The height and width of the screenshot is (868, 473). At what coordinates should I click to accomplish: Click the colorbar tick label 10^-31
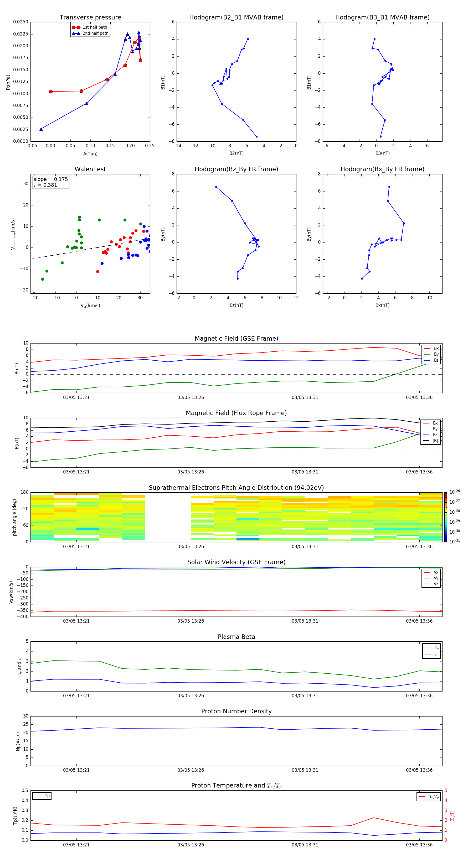(455, 542)
